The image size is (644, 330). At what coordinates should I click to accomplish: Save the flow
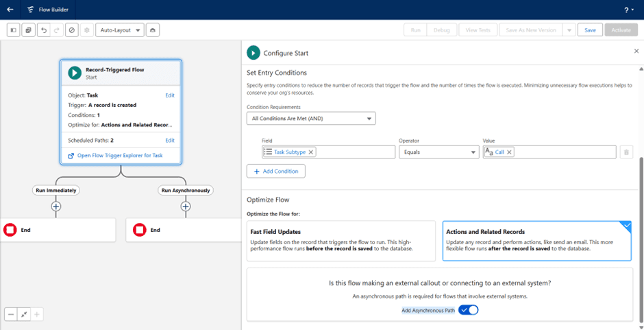(590, 30)
